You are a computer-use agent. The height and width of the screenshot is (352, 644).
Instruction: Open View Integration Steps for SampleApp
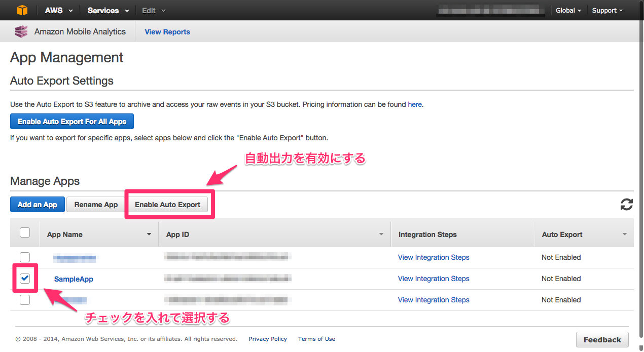click(x=433, y=279)
